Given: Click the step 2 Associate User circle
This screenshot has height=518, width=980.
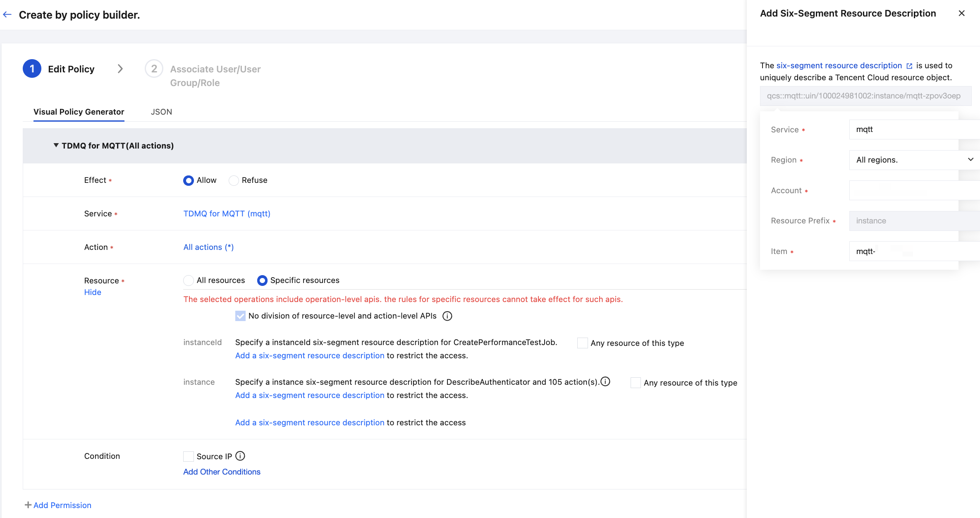Looking at the screenshot, I should click(x=154, y=69).
